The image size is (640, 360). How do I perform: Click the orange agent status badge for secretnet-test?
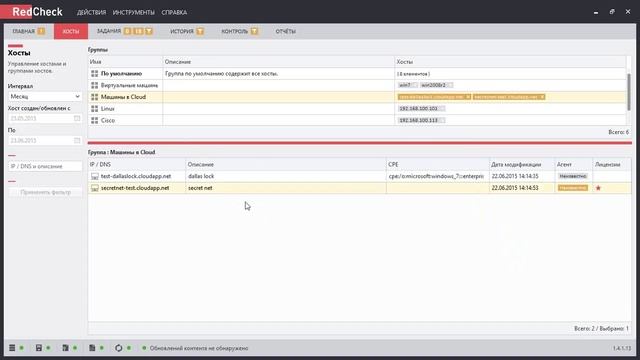(x=573, y=188)
